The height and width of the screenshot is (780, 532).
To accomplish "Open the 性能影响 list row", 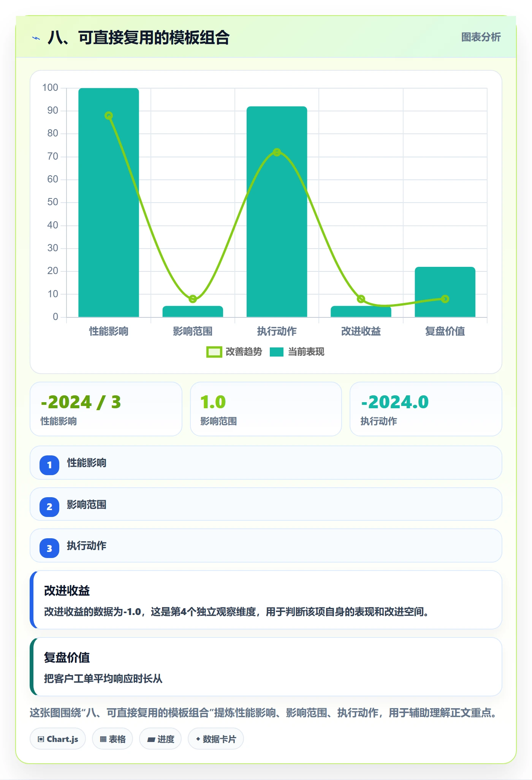I will [266, 463].
